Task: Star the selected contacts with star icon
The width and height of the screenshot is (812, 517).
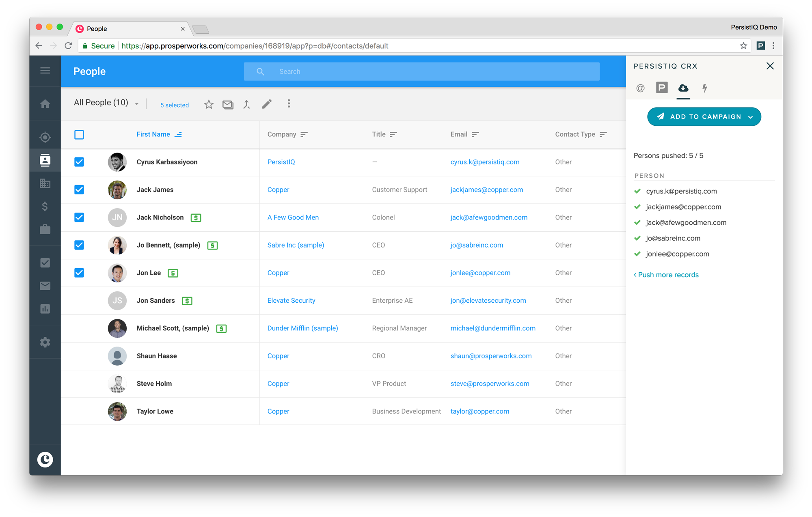Action: pos(209,104)
